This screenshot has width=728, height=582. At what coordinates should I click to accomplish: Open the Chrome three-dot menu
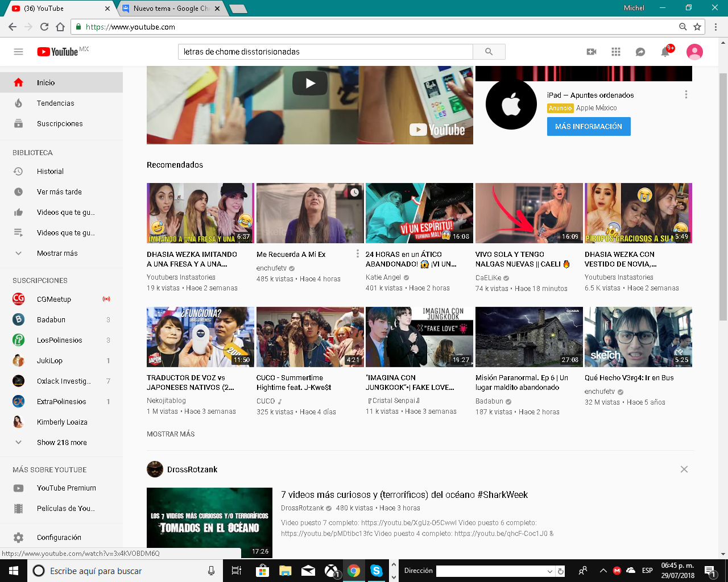(715, 27)
